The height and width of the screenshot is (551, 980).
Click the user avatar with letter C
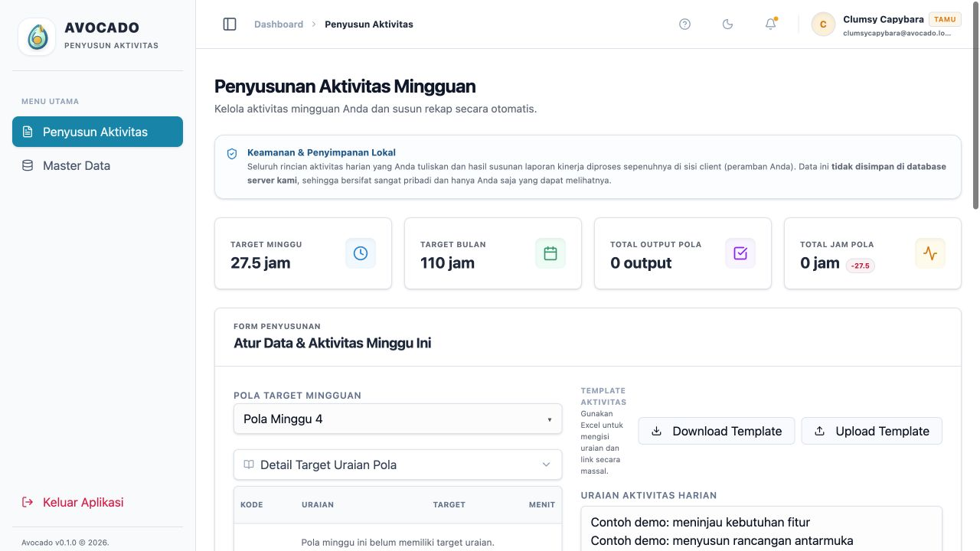pyautogui.click(x=823, y=24)
